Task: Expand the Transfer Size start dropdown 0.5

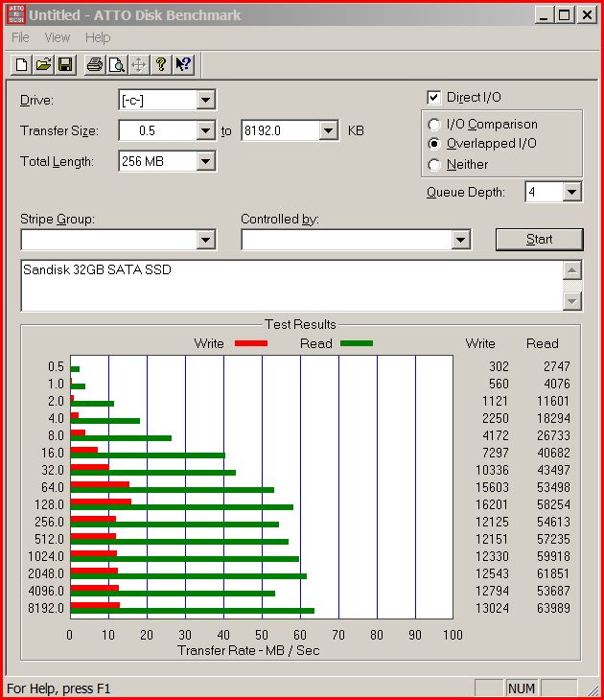Action: click(205, 130)
